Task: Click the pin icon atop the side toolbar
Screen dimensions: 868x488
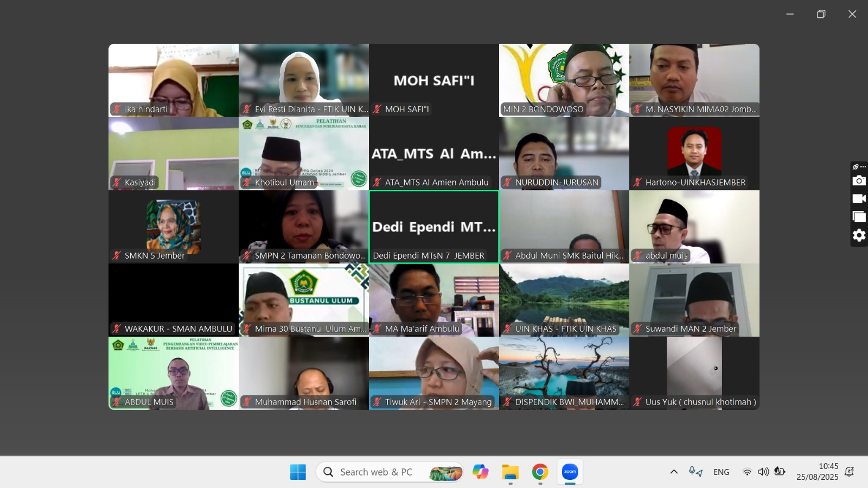Action: click(x=856, y=167)
